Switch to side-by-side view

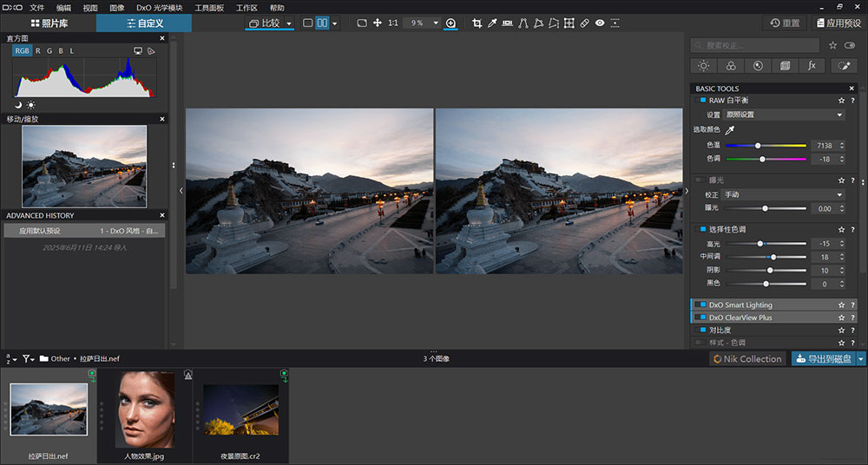(x=322, y=23)
